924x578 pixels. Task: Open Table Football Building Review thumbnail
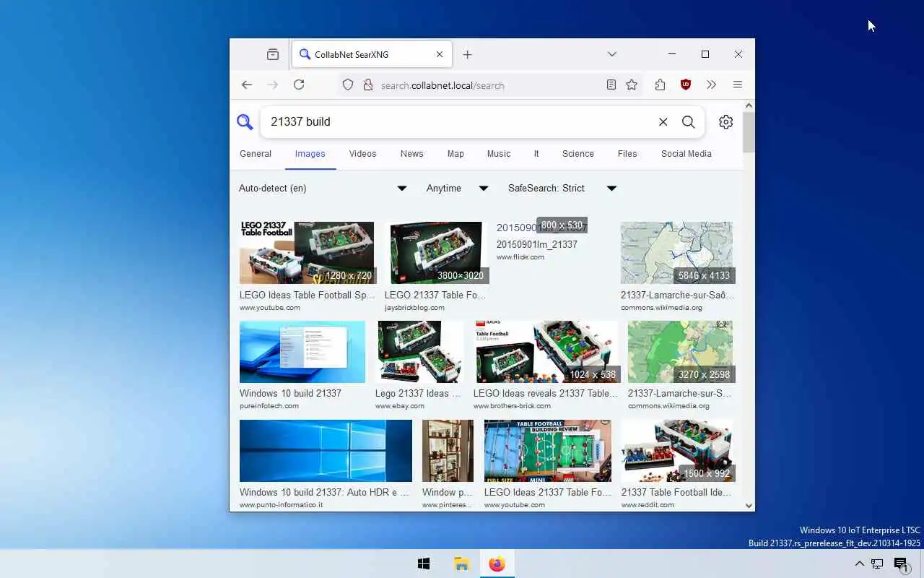pos(548,451)
